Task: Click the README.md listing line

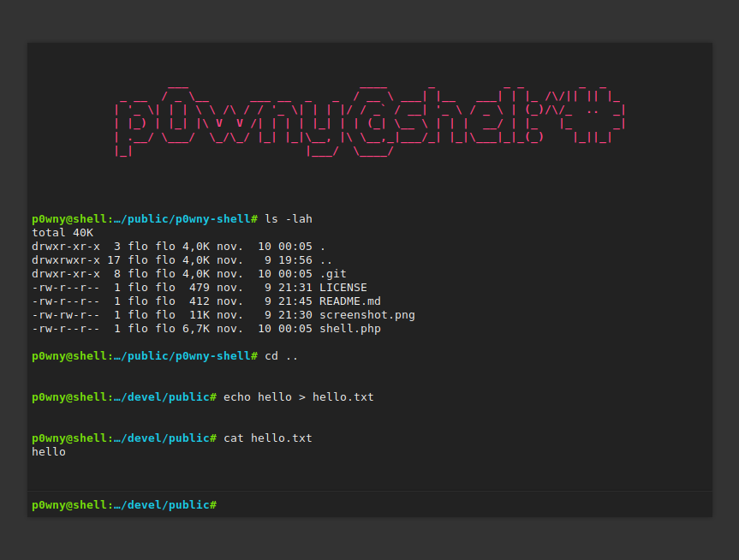Action: pos(206,301)
